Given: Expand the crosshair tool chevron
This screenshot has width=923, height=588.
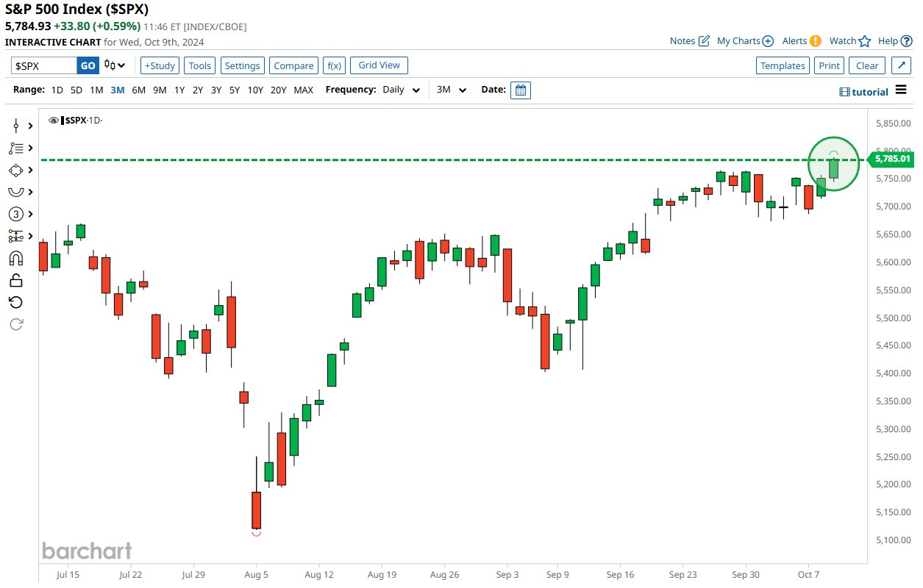Looking at the screenshot, I should pos(31,126).
